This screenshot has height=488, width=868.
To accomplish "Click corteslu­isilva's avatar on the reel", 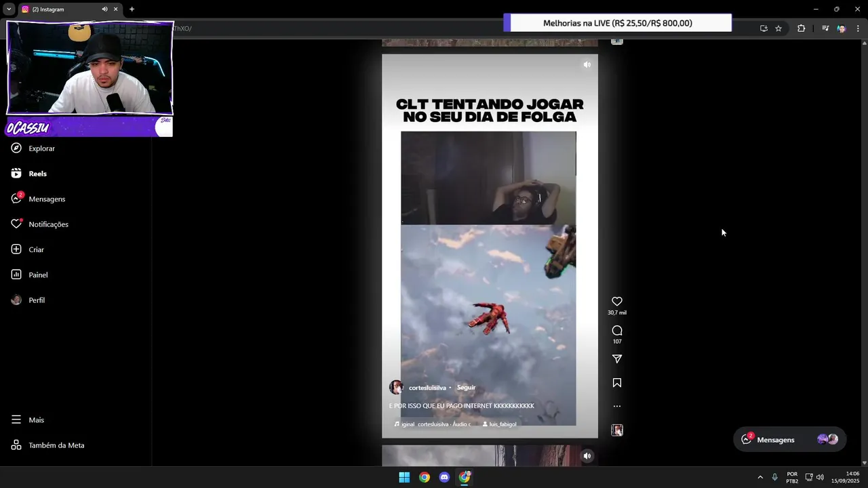I will click(x=396, y=388).
